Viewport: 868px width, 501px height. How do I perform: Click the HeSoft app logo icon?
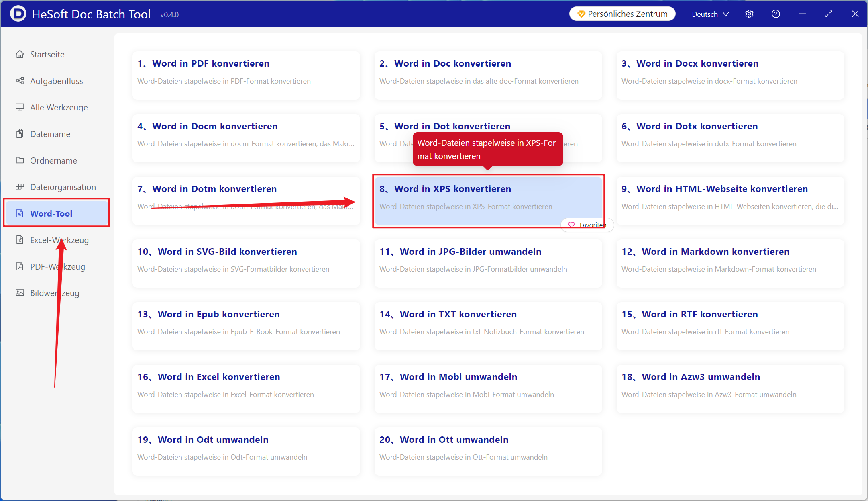18,14
